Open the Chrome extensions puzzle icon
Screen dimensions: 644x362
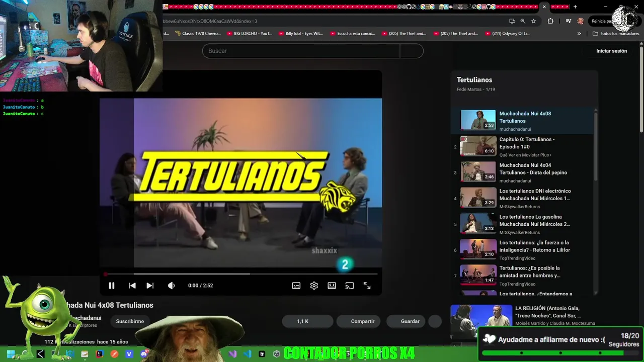550,21
